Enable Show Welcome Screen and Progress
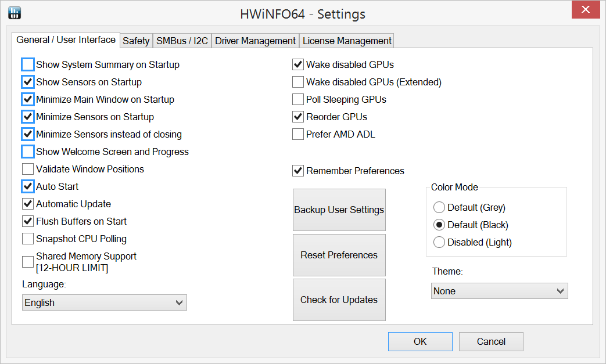Image resolution: width=606 pixels, height=364 pixels. 28,152
